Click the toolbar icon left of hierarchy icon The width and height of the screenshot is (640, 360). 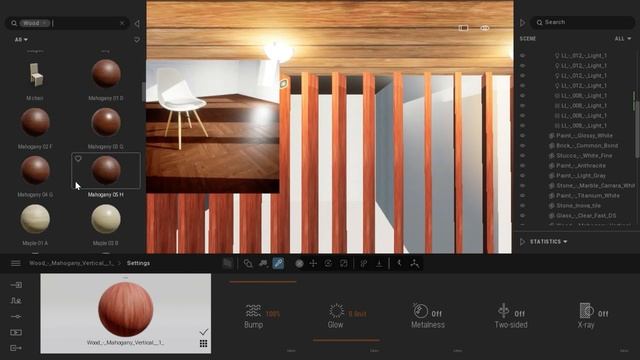click(399, 263)
